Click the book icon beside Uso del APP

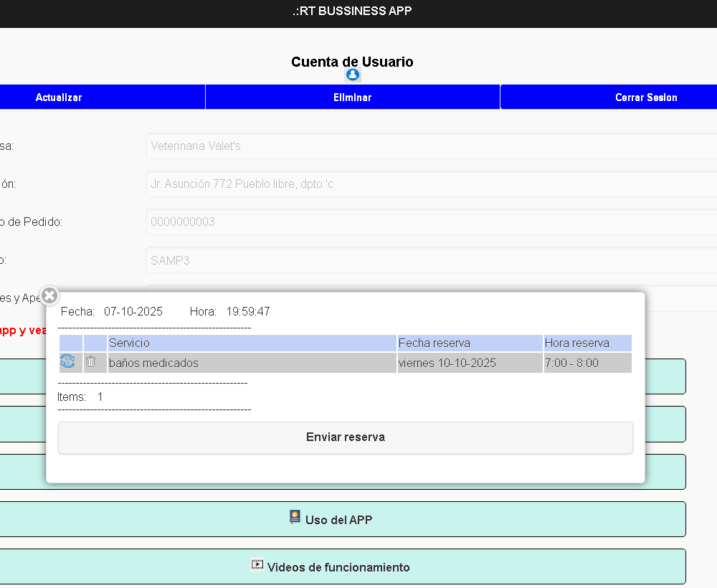pos(295,517)
